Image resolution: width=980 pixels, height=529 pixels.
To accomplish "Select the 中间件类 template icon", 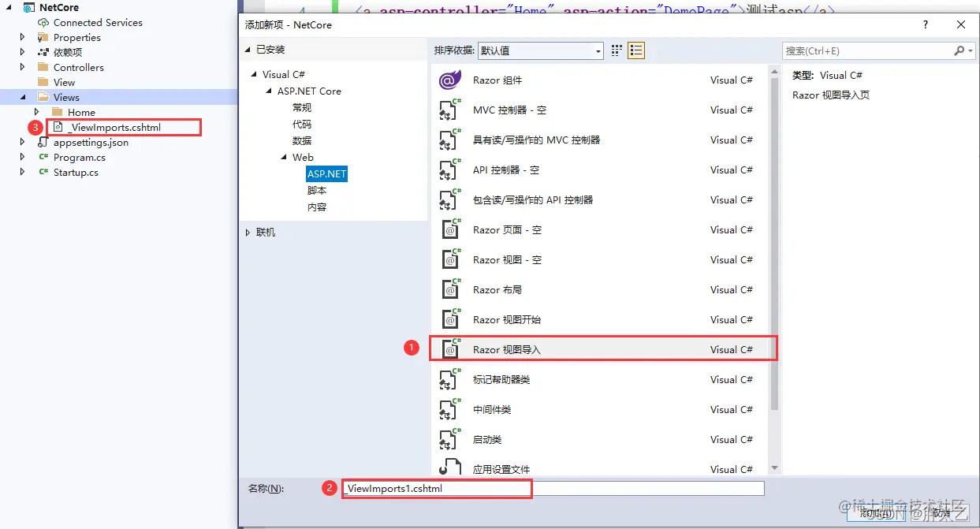I will [x=450, y=409].
